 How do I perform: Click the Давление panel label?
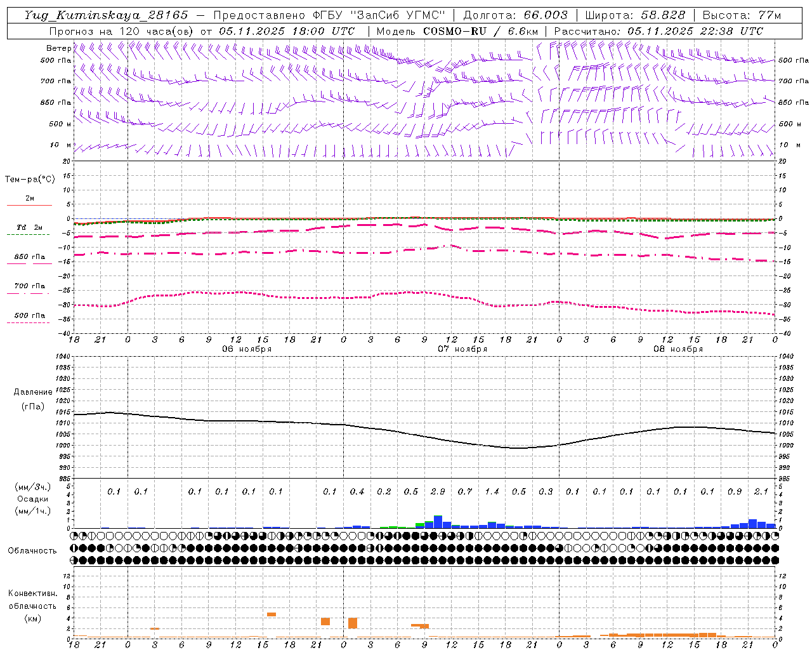click(33, 392)
